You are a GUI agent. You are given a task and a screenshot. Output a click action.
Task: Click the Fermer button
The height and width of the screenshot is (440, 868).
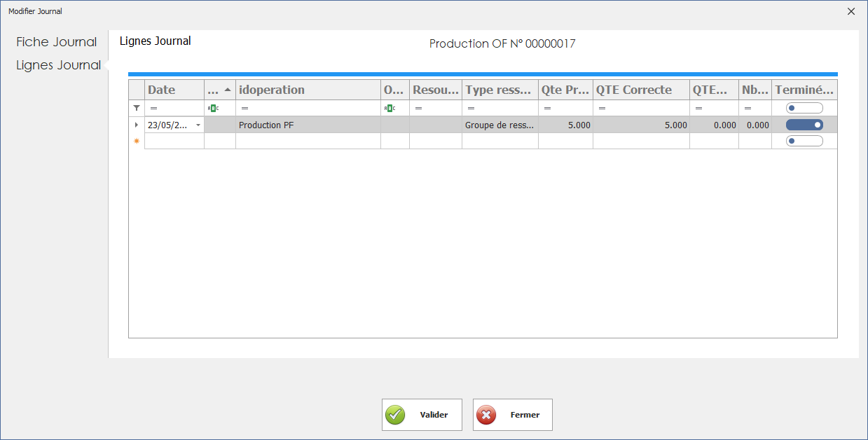point(513,415)
